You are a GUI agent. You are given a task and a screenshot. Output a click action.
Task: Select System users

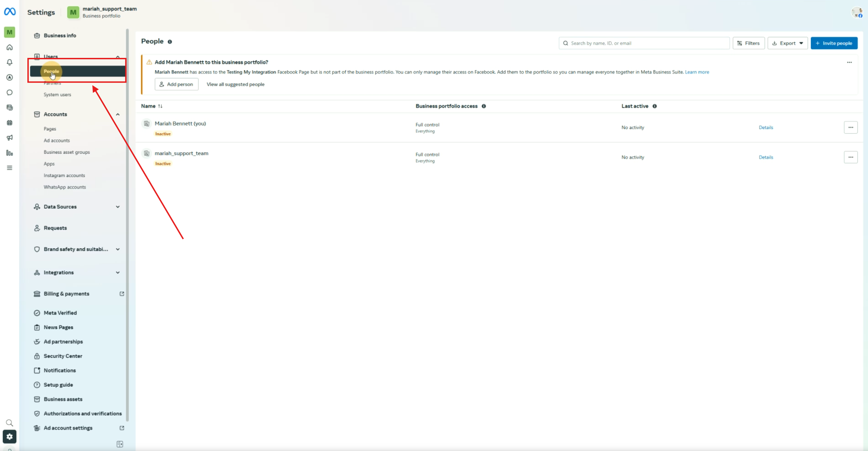[57, 95]
